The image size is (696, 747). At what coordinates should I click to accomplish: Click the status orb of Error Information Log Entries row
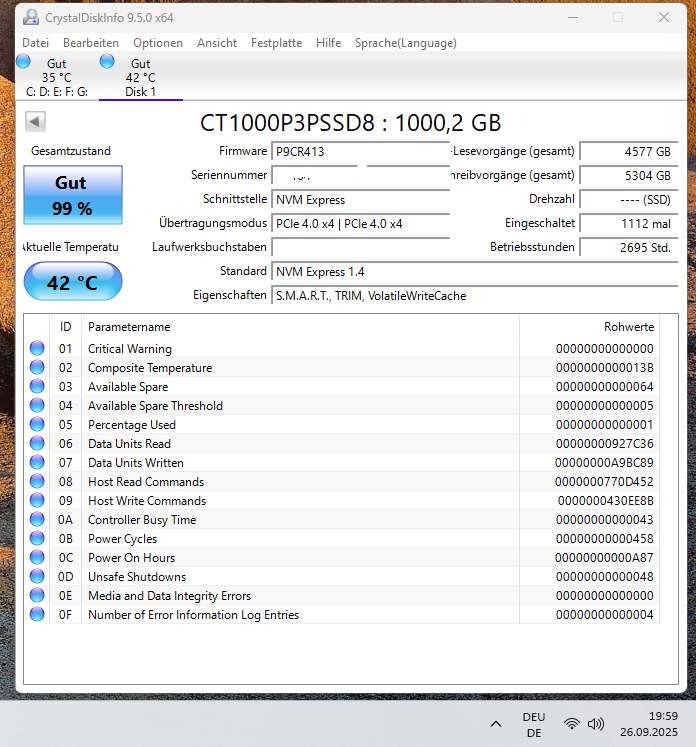pos(37,615)
